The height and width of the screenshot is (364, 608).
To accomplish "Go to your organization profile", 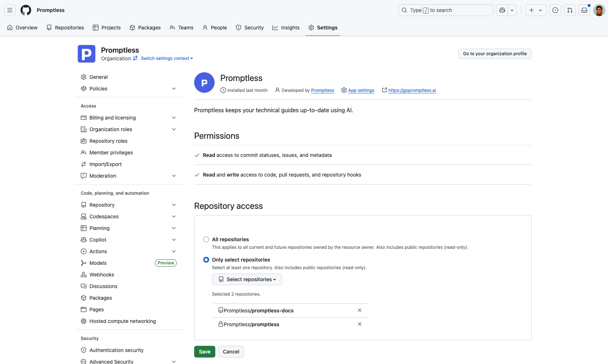I will (495, 54).
